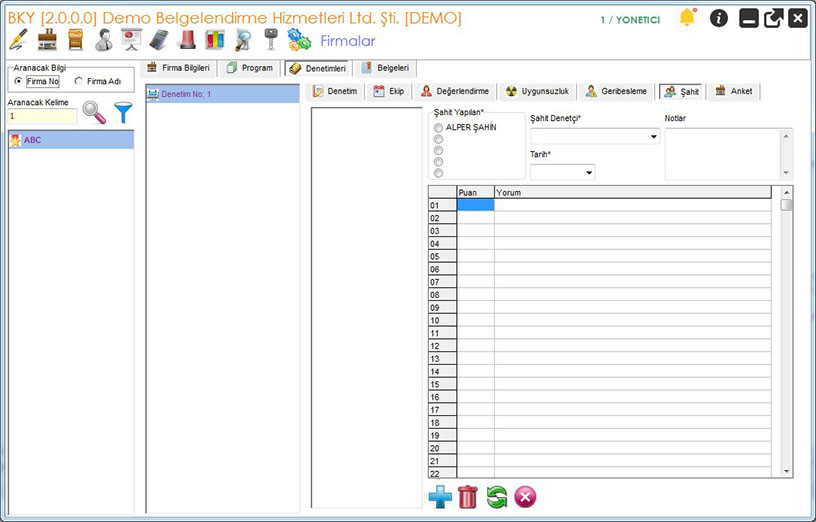Viewport: 816px width, 522px height.
Task: Click the magnifying glass search icon
Action: click(94, 112)
